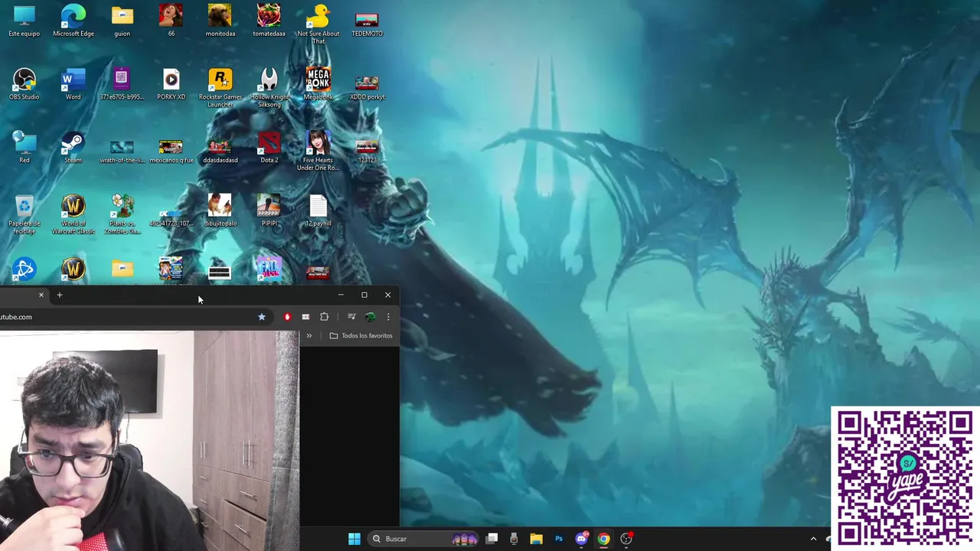Open the Este equipo desktop icon
Screen dimensions: 980x551
pos(24,21)
